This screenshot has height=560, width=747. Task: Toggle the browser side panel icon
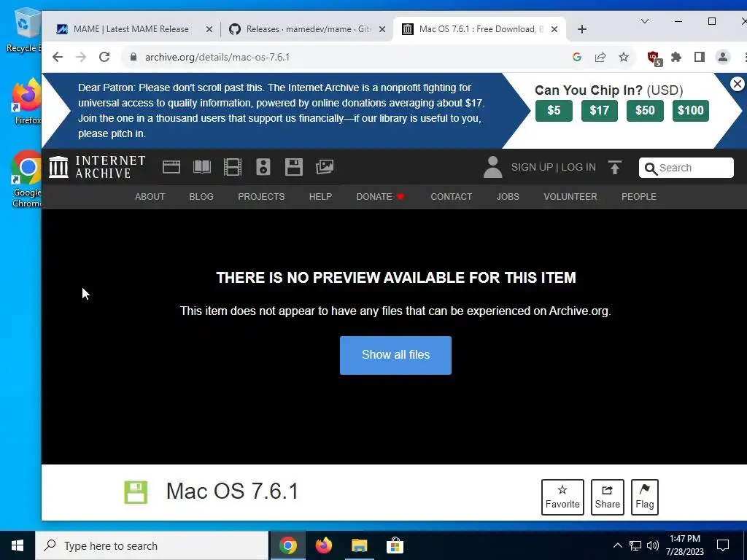coord(700,57)
